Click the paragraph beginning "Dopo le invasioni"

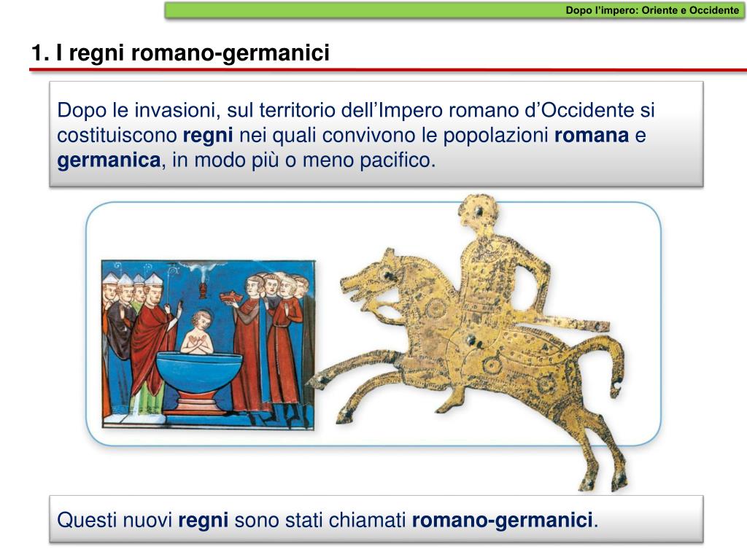point(356,135)
